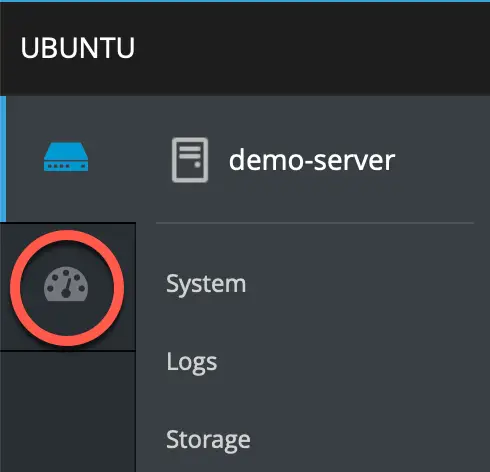
Task: Click empty sidebar area below gauge icon
Action: [x=68, y=411]
